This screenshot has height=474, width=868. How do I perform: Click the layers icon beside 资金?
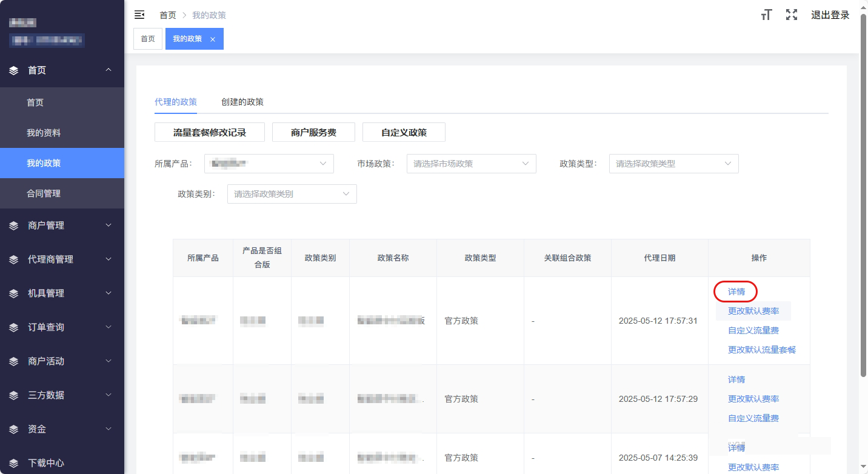coord(14,429)
